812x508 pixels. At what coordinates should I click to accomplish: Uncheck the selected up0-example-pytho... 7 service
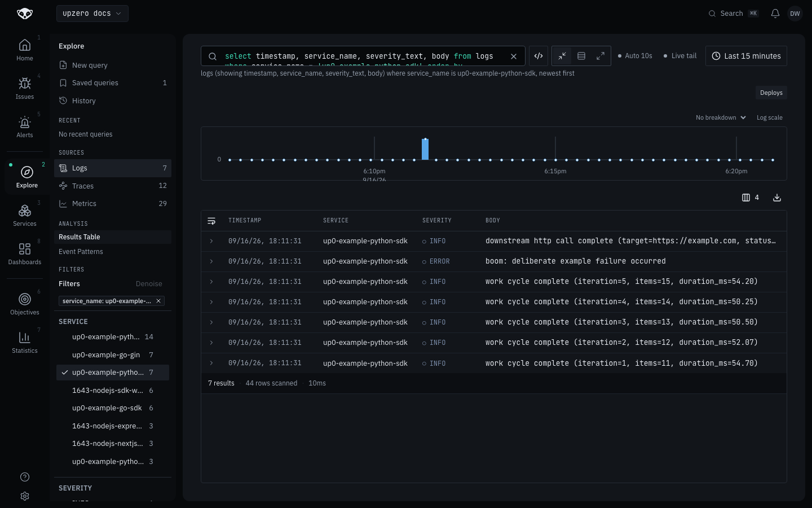(x=113, y=373)
